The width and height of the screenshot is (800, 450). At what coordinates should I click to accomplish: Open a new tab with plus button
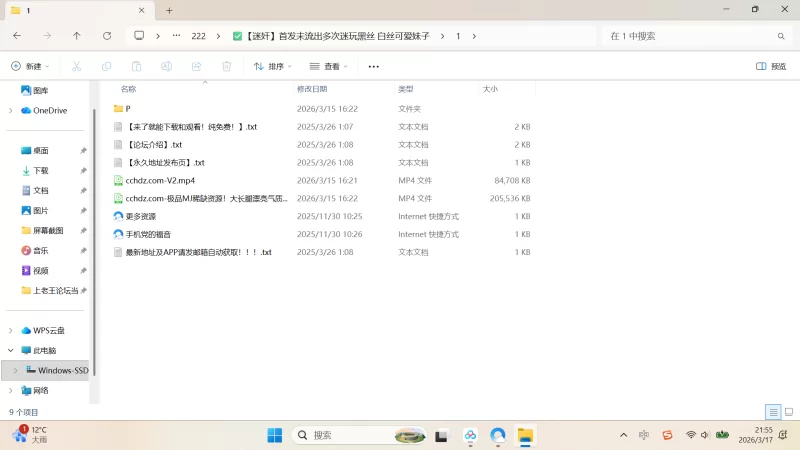coord(169,10)
